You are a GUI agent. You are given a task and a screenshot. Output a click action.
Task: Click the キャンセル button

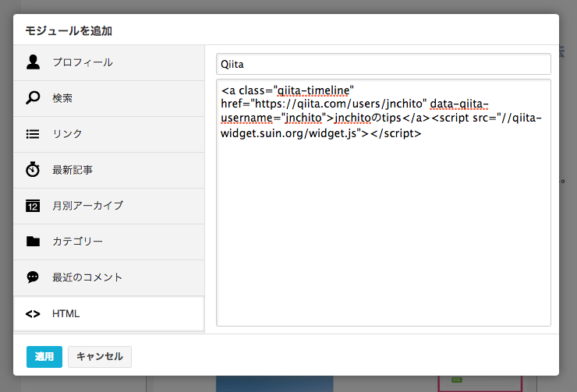tap(100, 357)
